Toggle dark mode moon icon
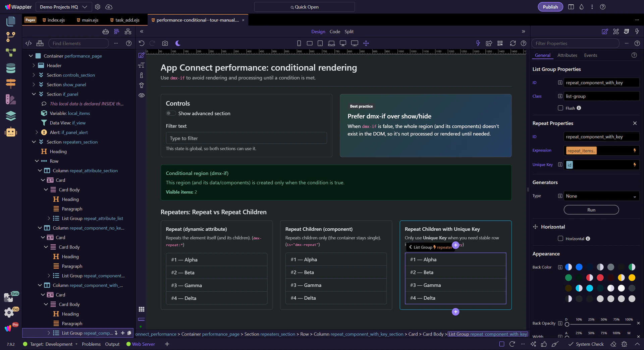The height and width of the screenshot is (350, 644). [178, 43]
